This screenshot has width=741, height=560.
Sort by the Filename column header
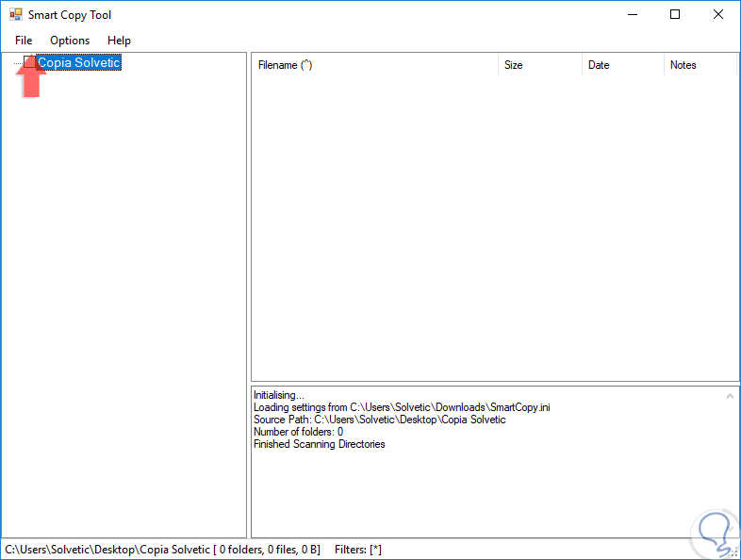375,65
